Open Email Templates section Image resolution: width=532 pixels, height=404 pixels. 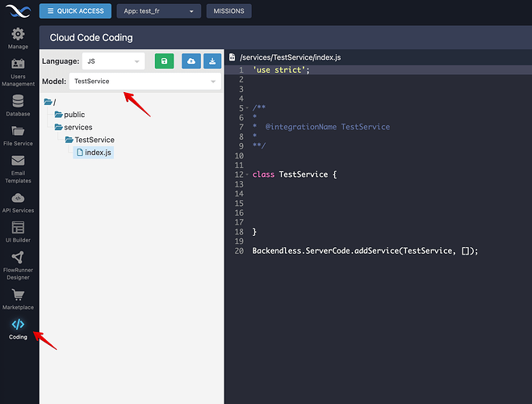point(18,168)
